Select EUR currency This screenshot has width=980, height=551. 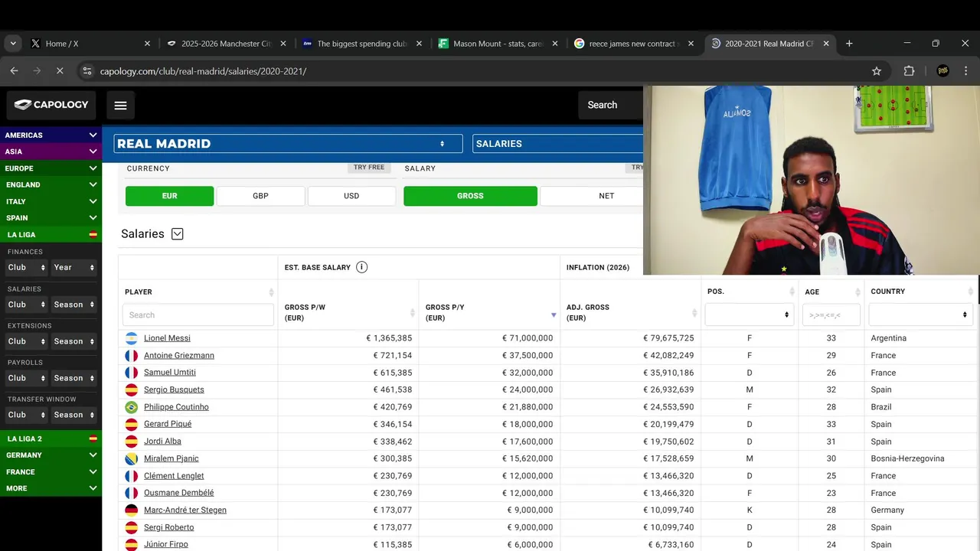(169, 196)
